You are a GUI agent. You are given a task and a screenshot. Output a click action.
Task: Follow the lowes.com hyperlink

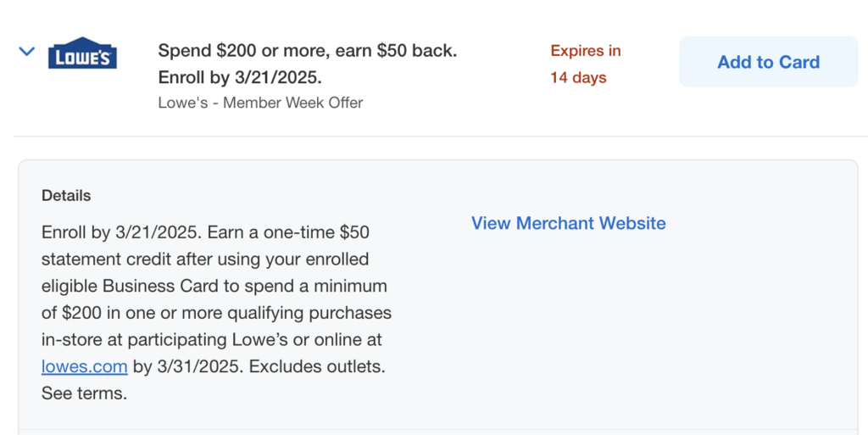click(84, 367)
